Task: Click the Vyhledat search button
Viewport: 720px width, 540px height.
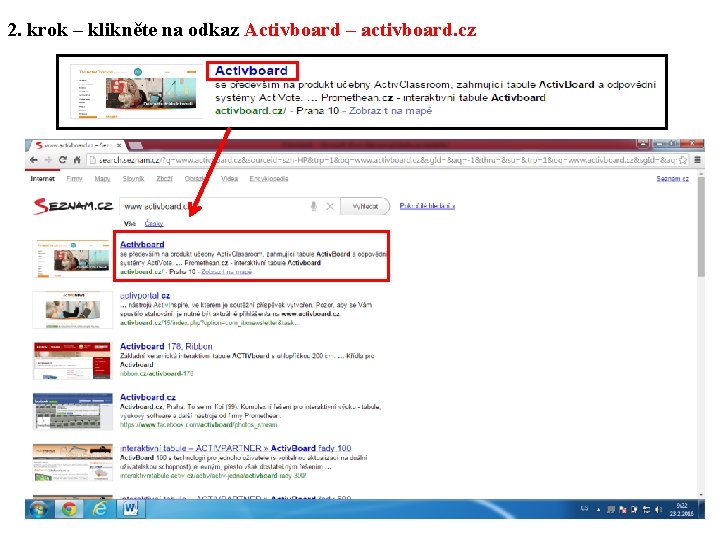Action: pos(365,207)
